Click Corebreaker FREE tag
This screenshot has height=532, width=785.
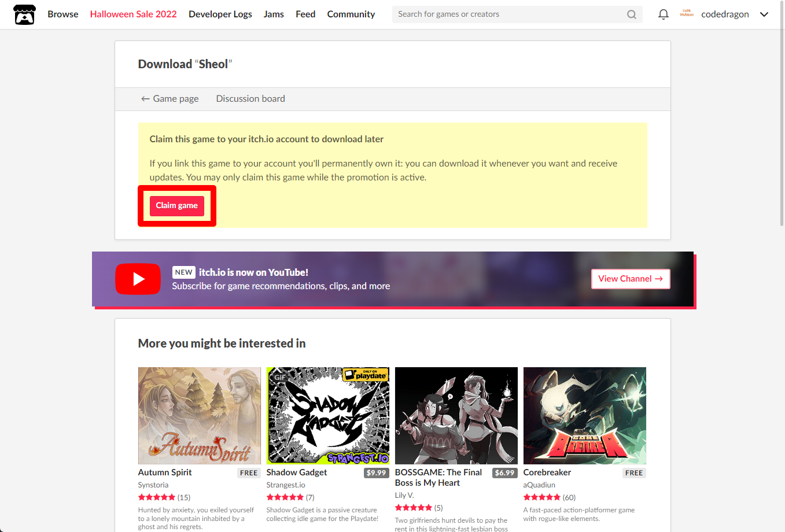(634, 473)
